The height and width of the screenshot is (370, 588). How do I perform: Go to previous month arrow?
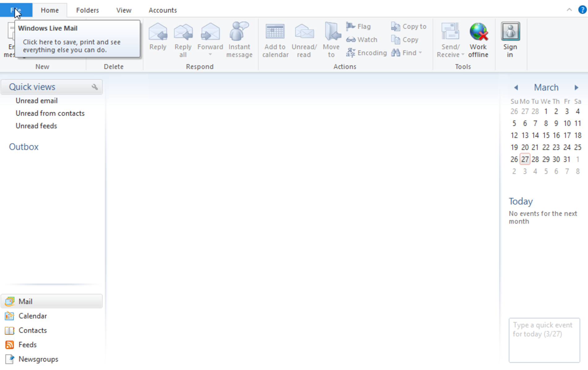point(516,87)
